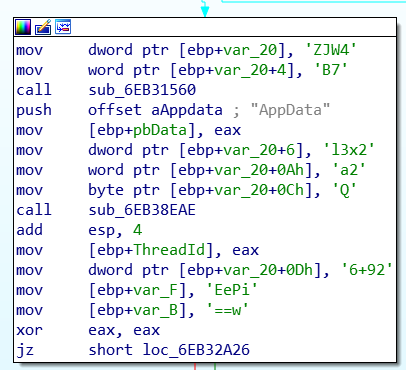Click var_20+0Ah operand in word ptr line
406x370 pixels.
click(259, 170)
